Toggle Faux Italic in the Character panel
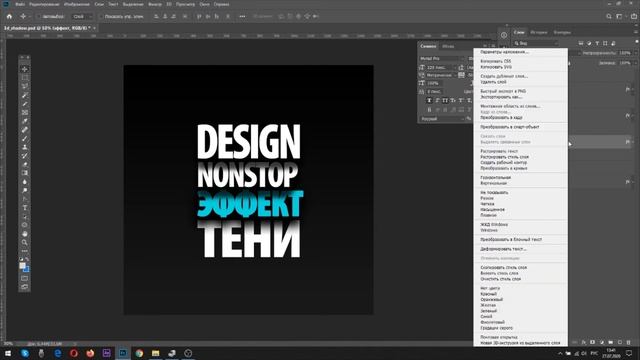This screenshot has height=360, width=640. (437, 100)
